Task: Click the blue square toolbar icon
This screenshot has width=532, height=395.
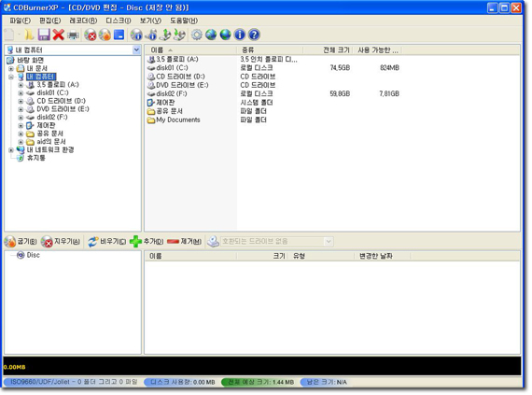Action: (x=119, y=35)
